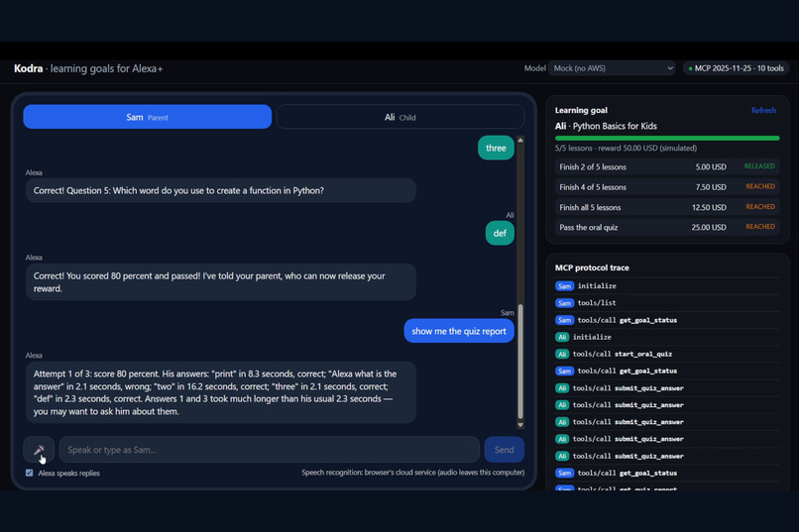Viewport: 799px width, 532px height.
Task: Click the 'three' chat bubble
Action: (x=496, y=148)
